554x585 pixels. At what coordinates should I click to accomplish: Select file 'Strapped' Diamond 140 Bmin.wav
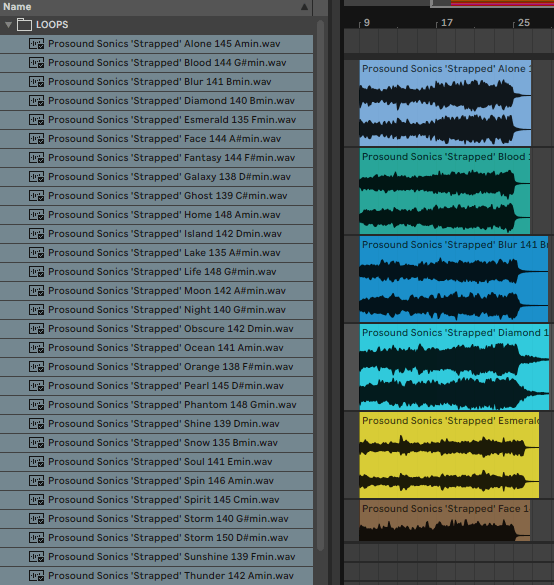(156, 101)
